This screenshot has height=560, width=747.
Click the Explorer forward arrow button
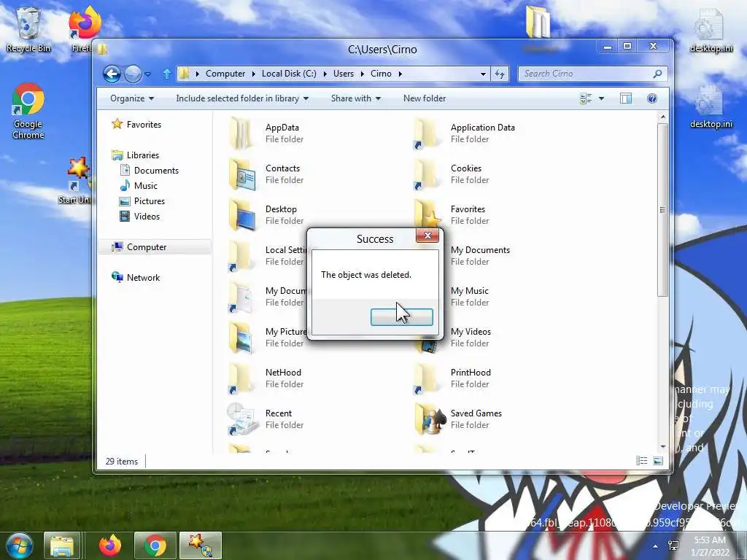(133, 74)
